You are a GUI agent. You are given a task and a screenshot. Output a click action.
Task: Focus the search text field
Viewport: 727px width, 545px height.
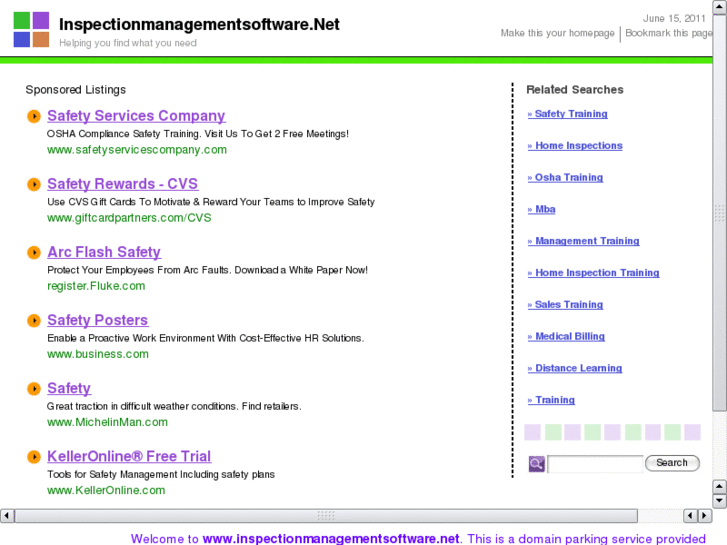point(595,464)
